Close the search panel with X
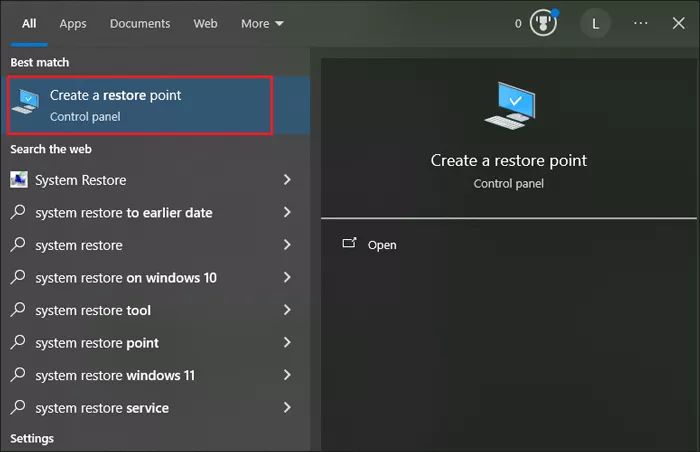This screenshot has width=700, height=452. pos(679,23)
